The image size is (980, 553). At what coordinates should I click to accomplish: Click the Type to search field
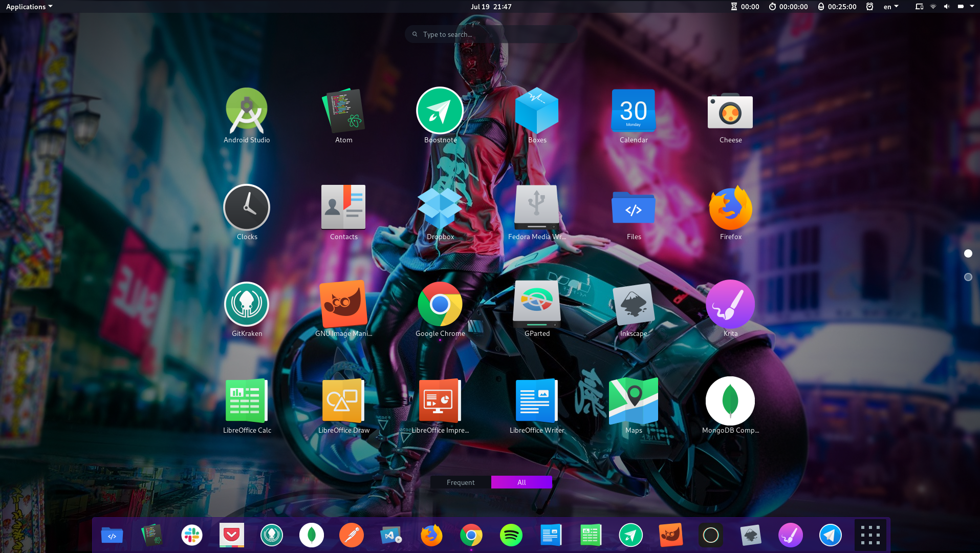coord(490,34)
